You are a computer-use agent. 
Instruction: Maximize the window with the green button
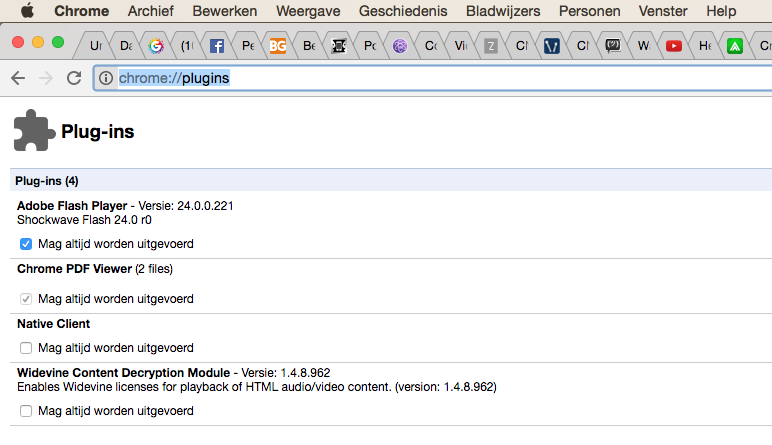click(58, 42)
